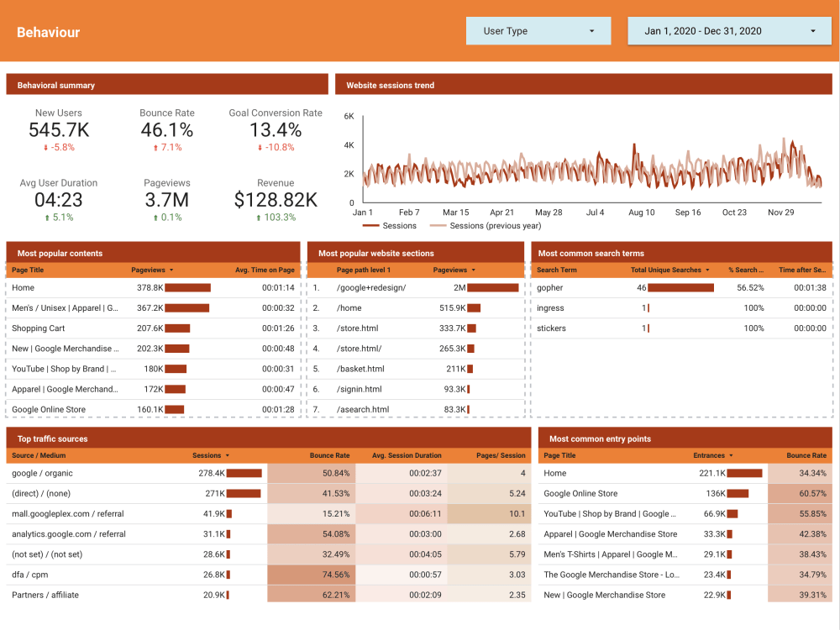840x630 pixels.
Task: Click the google / organic 278.4K sessions bar
Action: (244, 474)
